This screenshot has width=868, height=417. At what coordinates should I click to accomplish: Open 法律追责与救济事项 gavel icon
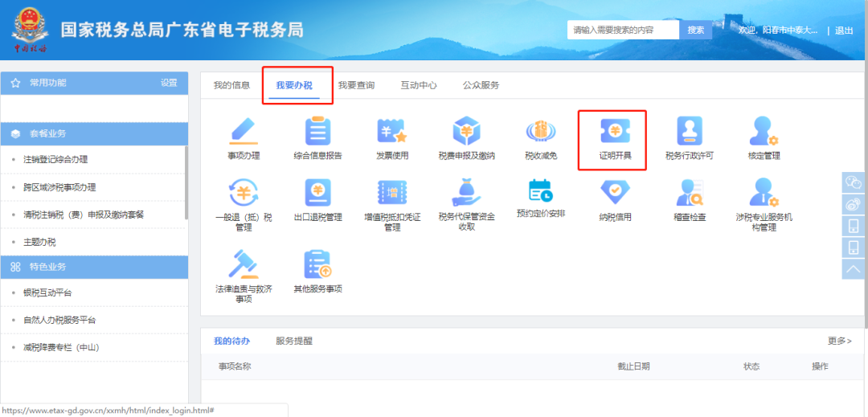244,264
